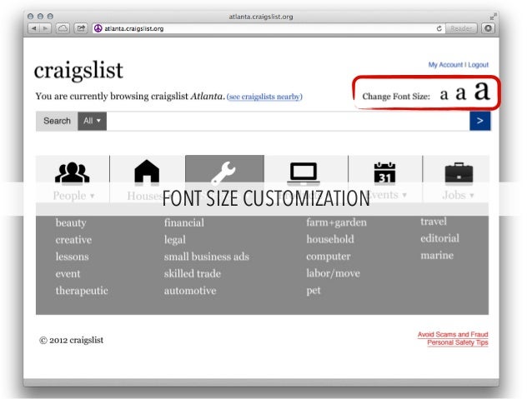Open Personal Safety Tips link
The width and height of the screenshot is (532, 399).
click(x=457, y=342)
